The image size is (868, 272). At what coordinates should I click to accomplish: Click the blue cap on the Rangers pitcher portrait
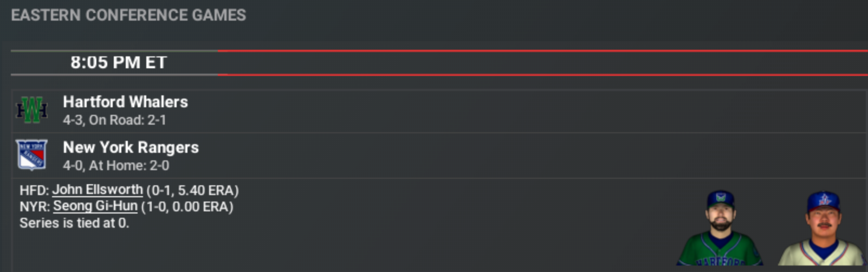(823, 201)
